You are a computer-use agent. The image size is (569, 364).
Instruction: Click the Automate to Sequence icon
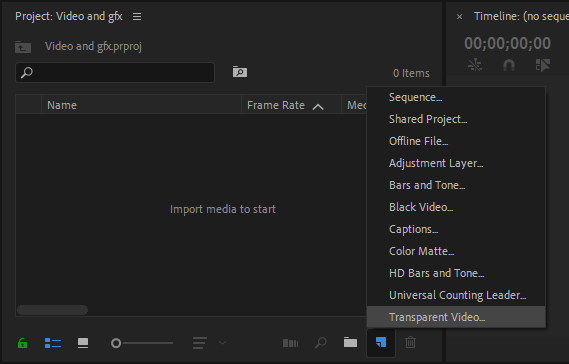[290, 343]
